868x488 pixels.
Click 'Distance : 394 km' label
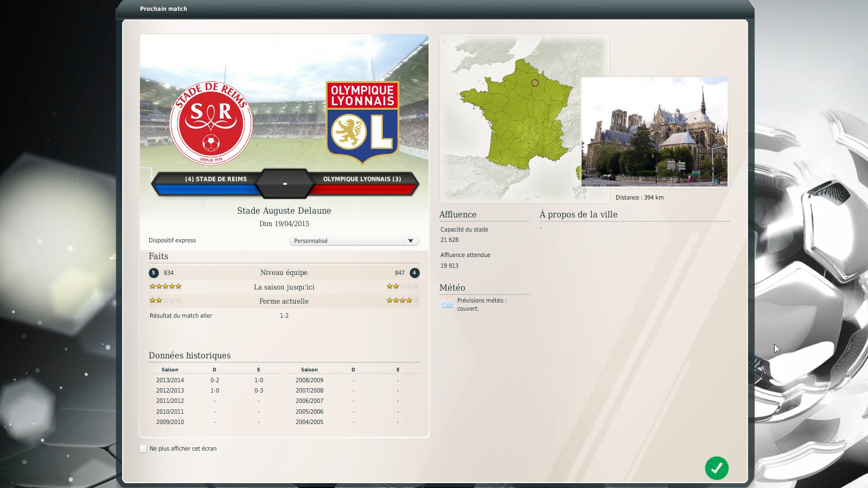pos(640,197)
